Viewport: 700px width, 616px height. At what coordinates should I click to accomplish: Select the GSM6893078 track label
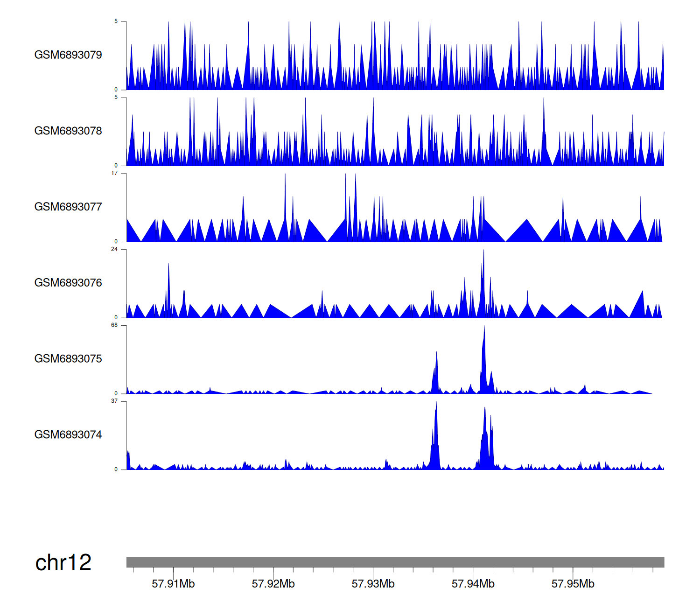(68, 131)
